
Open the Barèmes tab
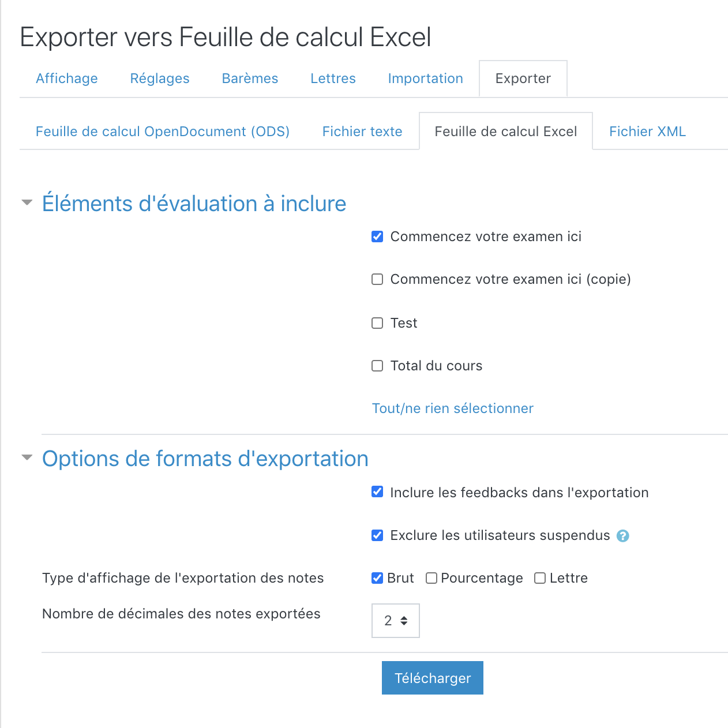point(250,78)
